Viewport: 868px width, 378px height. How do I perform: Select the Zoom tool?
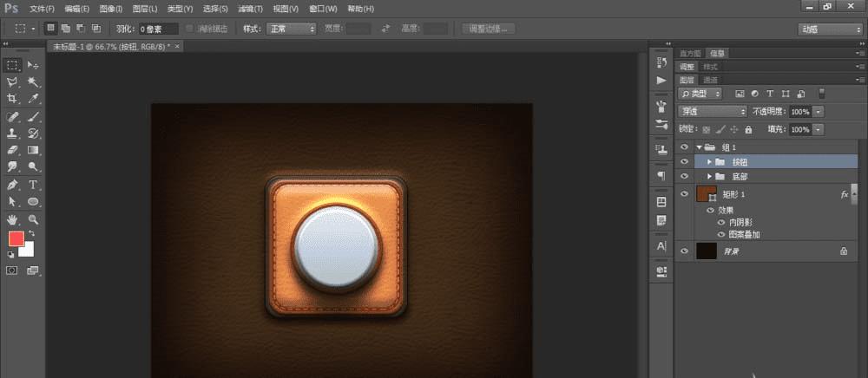(x=33, y=218)
